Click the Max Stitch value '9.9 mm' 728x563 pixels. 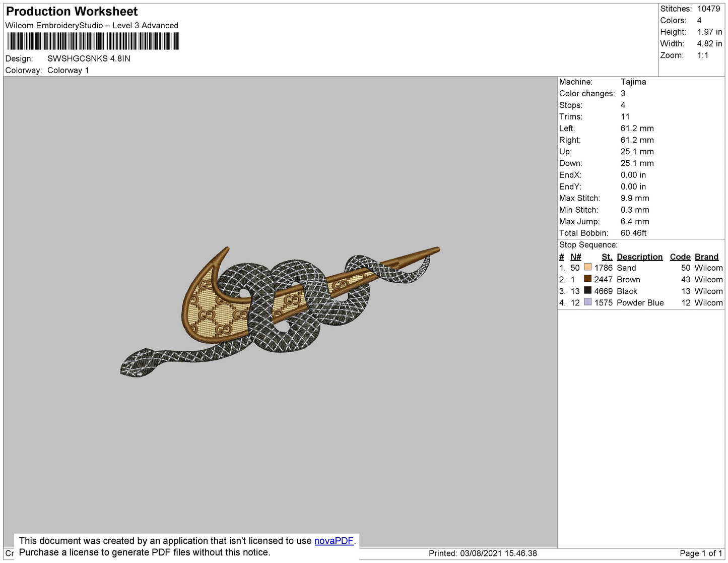[x=635, y=198]
